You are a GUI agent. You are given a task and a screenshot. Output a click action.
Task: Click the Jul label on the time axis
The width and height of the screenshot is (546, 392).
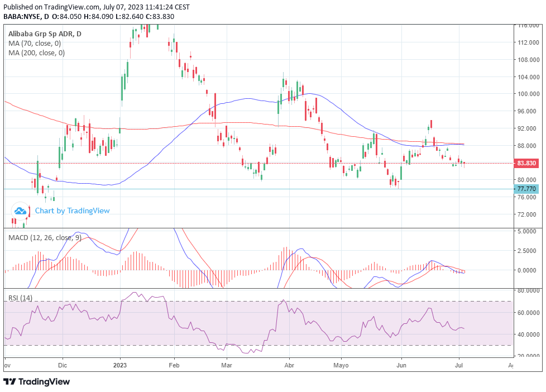(x=459, y=365)
